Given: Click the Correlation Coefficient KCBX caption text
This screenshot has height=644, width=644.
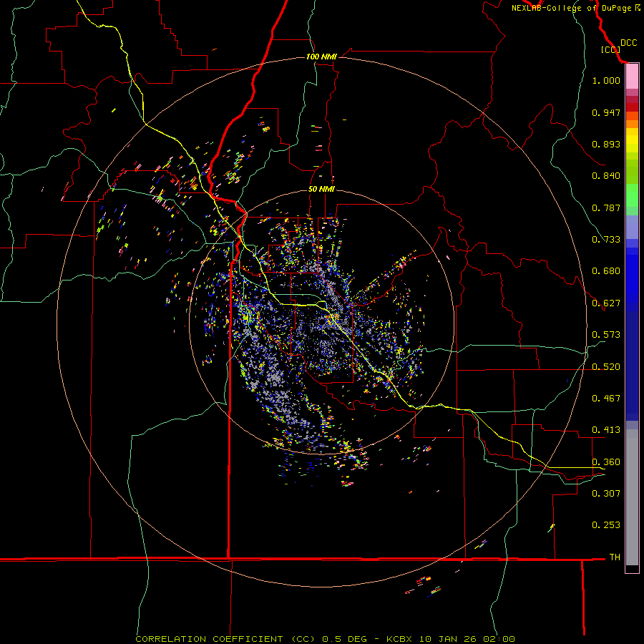Looking at the screenshot, I should (x=325, y=639).
